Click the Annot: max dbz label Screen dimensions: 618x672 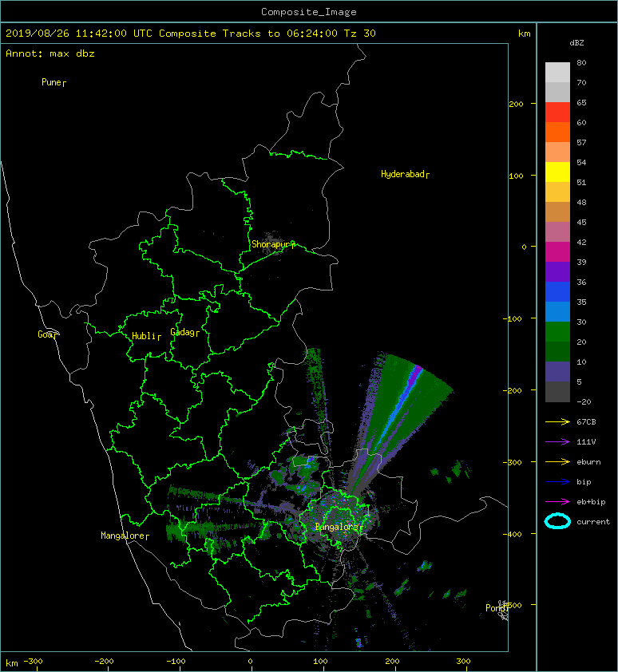50,53
